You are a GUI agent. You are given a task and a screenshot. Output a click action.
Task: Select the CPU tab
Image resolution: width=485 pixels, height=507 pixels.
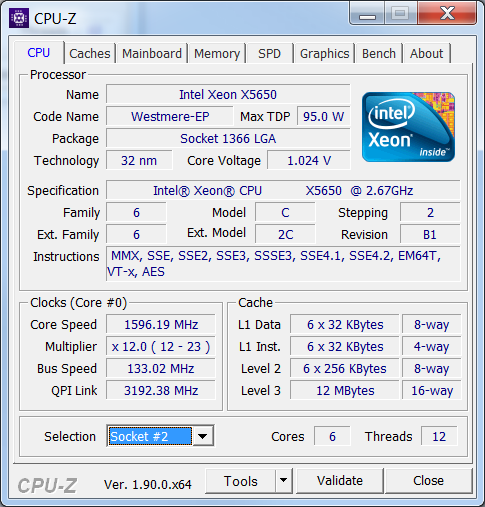pos(39,52)
